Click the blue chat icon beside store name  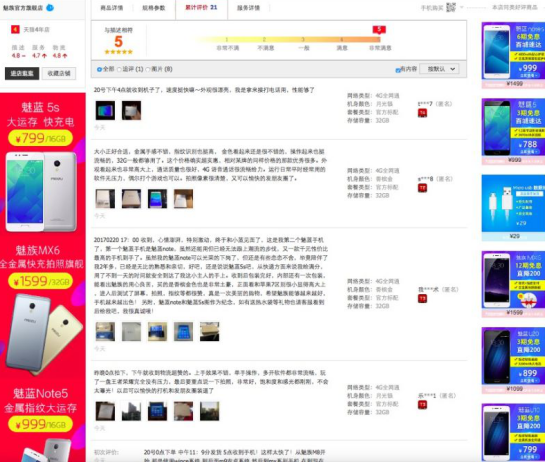coord(50,7)
